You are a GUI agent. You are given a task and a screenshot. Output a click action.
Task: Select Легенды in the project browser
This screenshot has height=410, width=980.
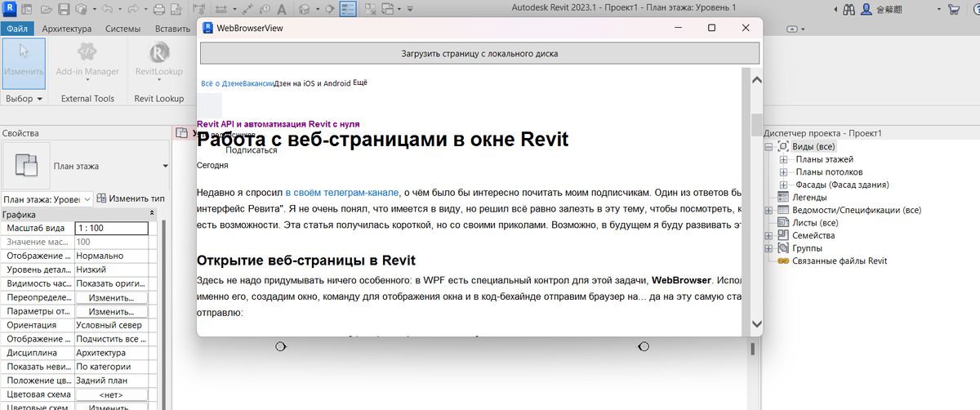(x=809, y=198)
